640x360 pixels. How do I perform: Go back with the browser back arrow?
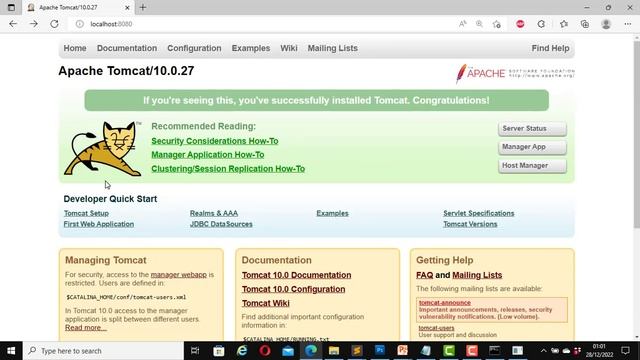[x=13, y=24]
